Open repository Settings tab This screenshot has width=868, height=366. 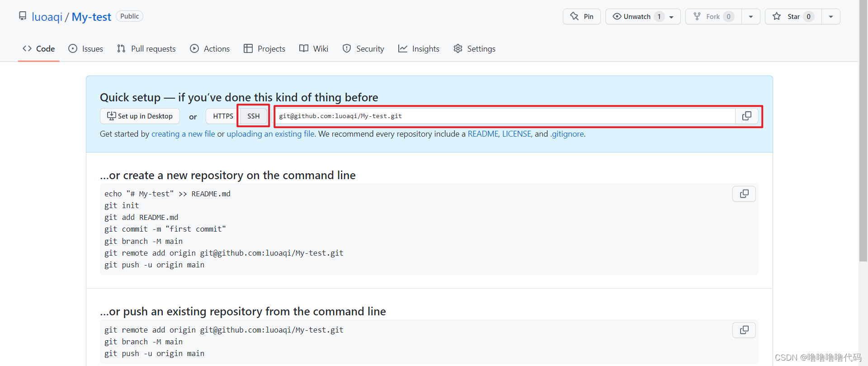pos(474,48)
